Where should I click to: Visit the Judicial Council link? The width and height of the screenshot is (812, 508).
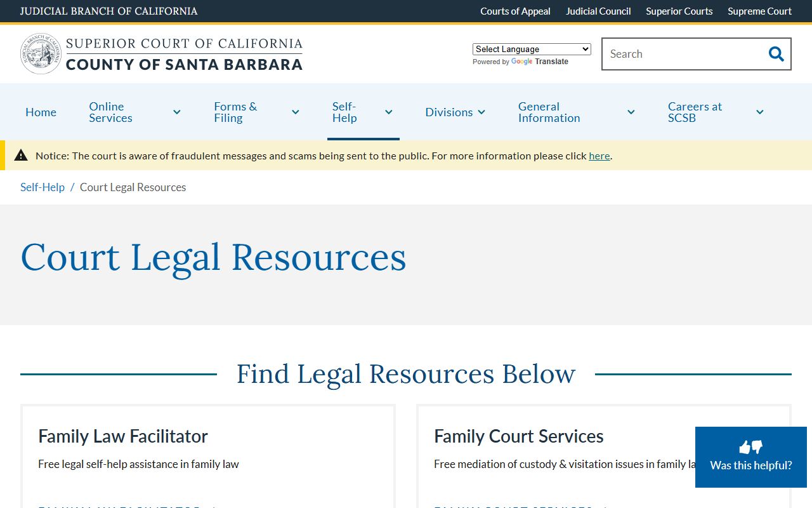pyautogui.click(x=598, y=11)
